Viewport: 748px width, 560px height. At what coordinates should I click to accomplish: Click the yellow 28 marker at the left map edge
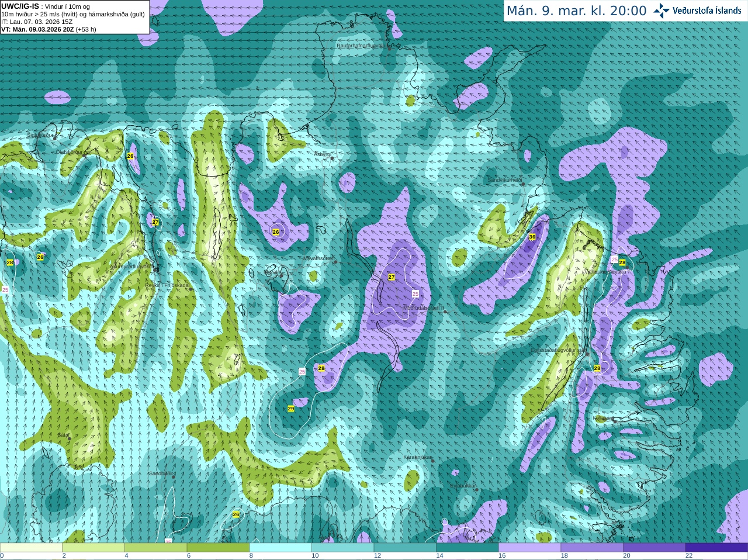[10, 263]
